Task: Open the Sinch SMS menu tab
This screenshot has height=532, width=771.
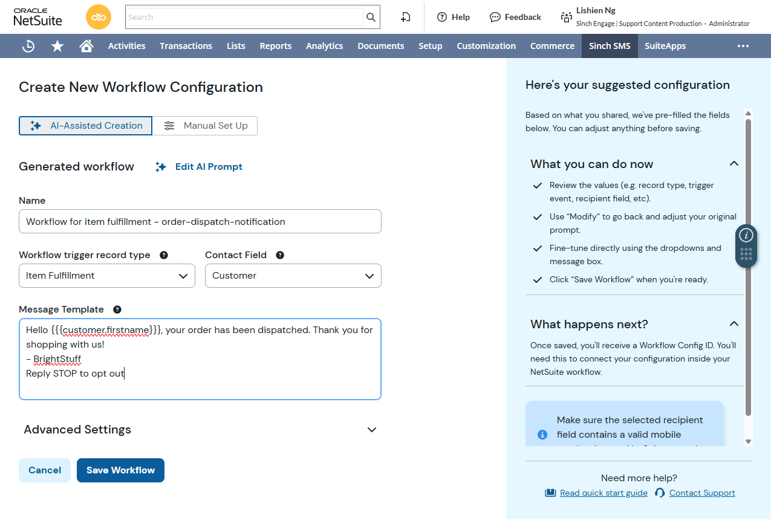Action: (x=610, y=46)
